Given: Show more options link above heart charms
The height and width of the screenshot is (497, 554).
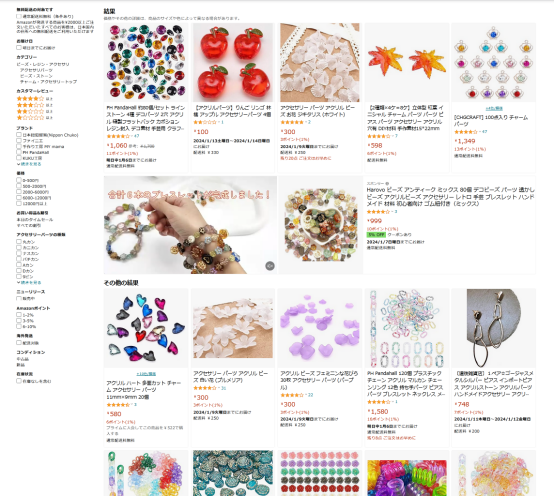Looking at the screenshot, I should click(x=146, y=374).
